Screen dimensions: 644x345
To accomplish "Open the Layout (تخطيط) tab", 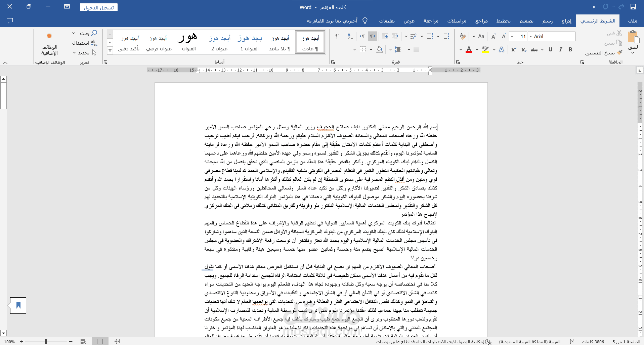I will pos(503,21).
